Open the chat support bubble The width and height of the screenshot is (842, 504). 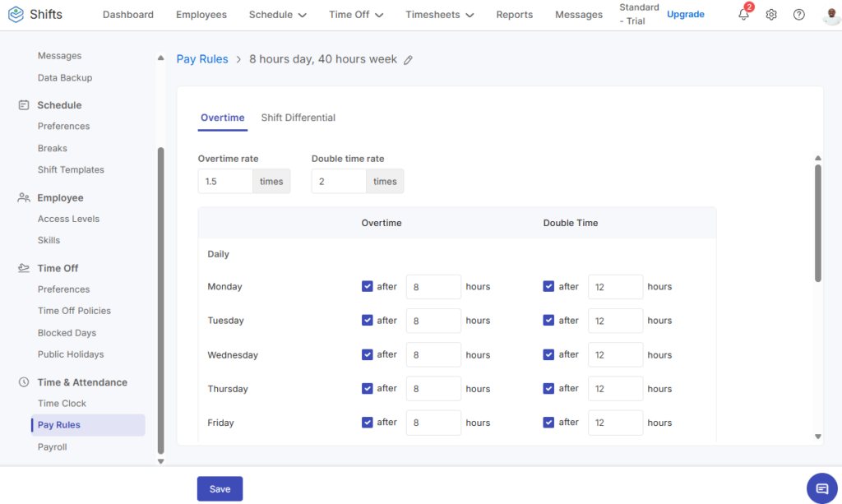pos(821,488)
